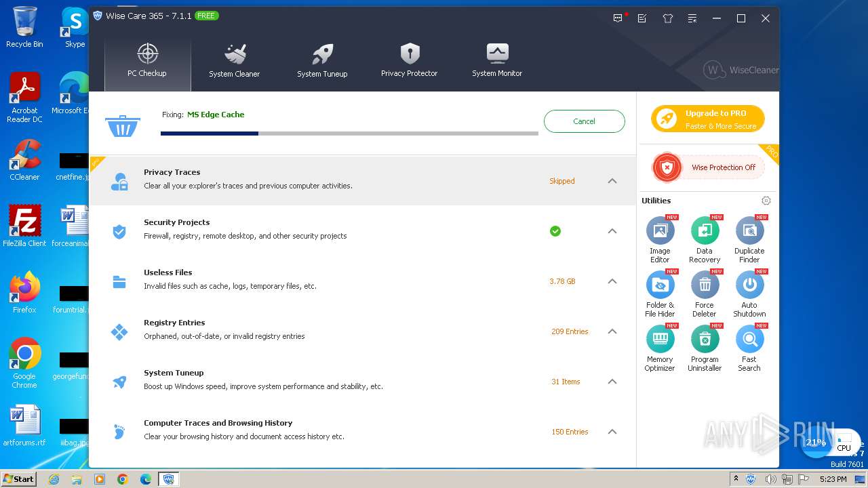Open CCleaner desktop shortcut
This screenshot has height=488, width=868.
click(x=24, y=160)
